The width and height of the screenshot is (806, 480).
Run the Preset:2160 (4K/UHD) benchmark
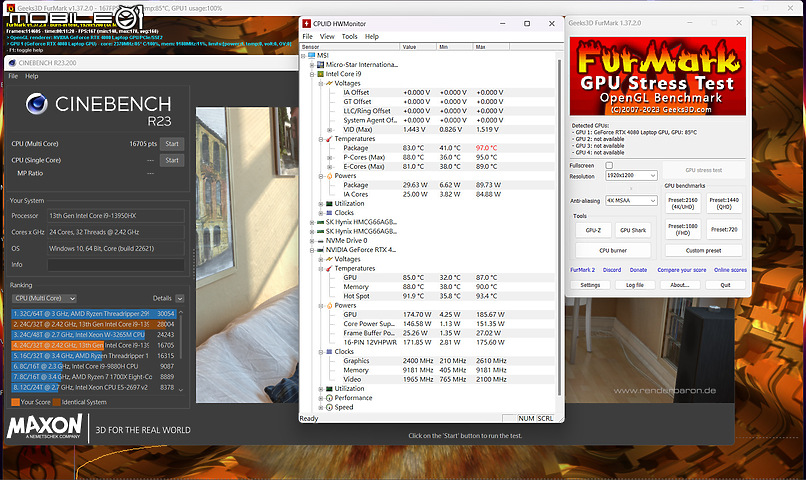click(683, 204)
